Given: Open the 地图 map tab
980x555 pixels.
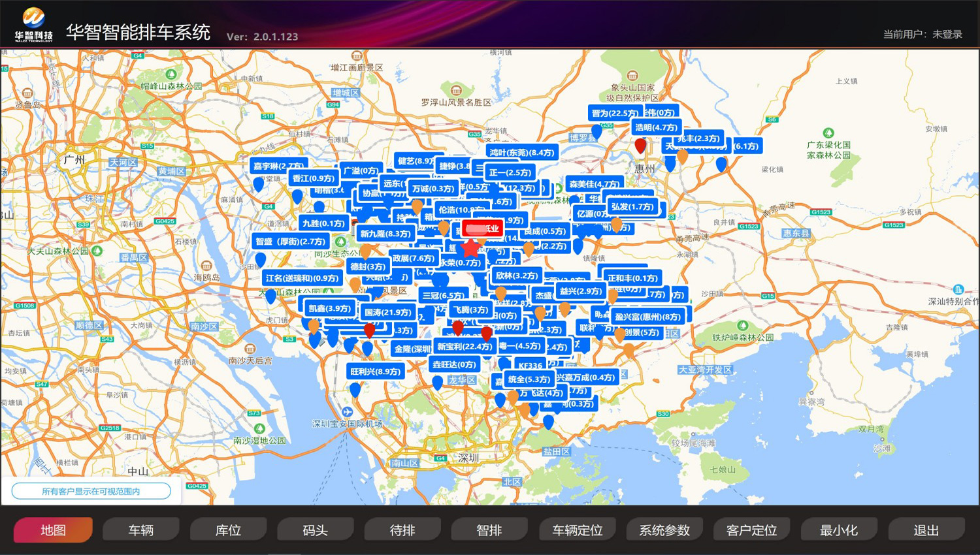Looking at the screenshot, I should pyautogui.click(x=53, y=530).
